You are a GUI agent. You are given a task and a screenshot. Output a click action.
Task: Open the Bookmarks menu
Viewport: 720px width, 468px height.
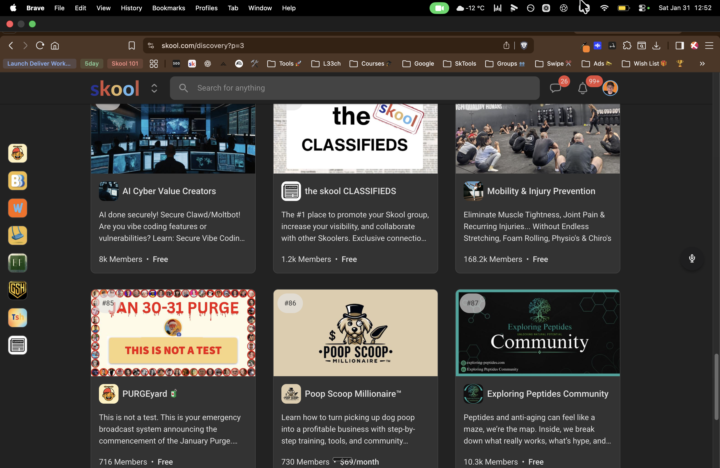click(x=169, y=8)
